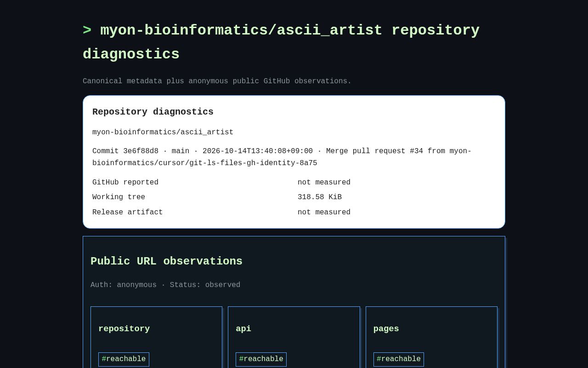Click the 'api' card title
The width and height of the screenshot is (588, 368).
243,328
